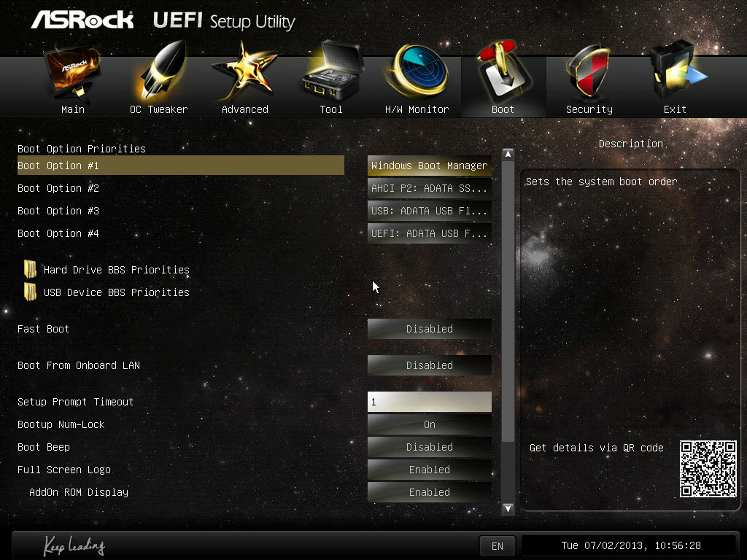Click the EN language button
The height and width of the screenshot is (560, 747).
(x=498, y=546)
